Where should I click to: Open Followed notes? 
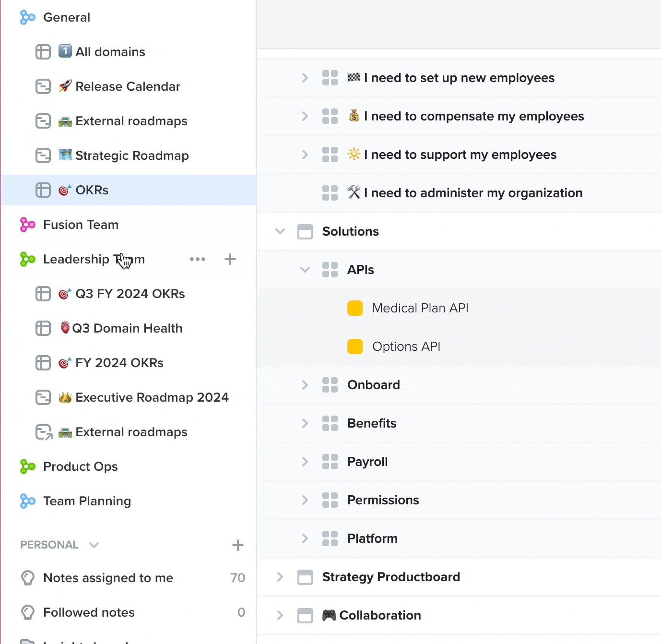click(89, 612)
